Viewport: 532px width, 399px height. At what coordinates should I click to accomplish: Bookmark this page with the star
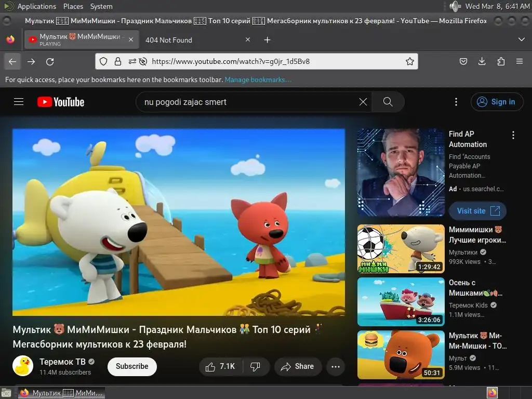tap(410, 61)
